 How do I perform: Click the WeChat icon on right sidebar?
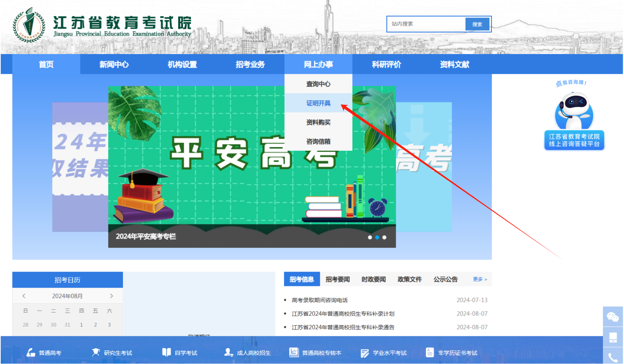click(612, 317)
